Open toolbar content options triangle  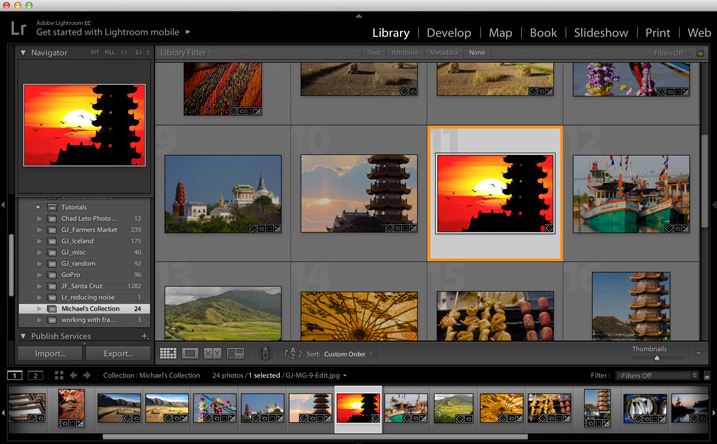point(698,353)
